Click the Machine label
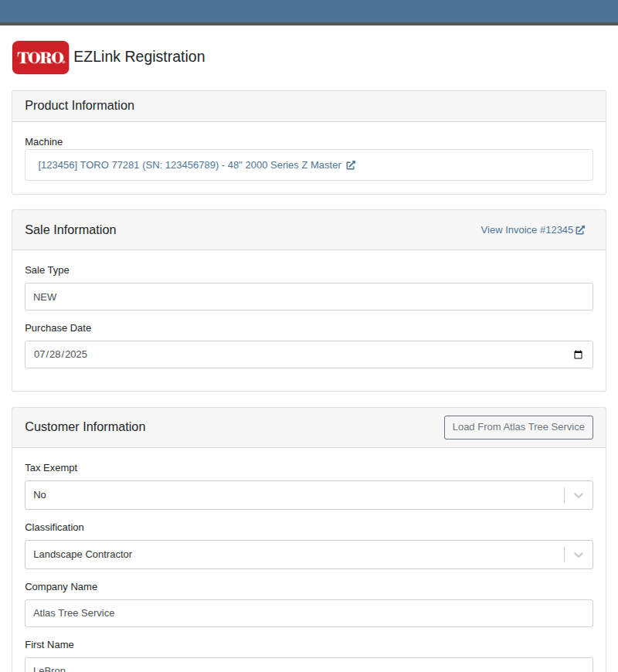Image resolution: width=618 pixels, height=672 pixels. [x=44, y=142]
